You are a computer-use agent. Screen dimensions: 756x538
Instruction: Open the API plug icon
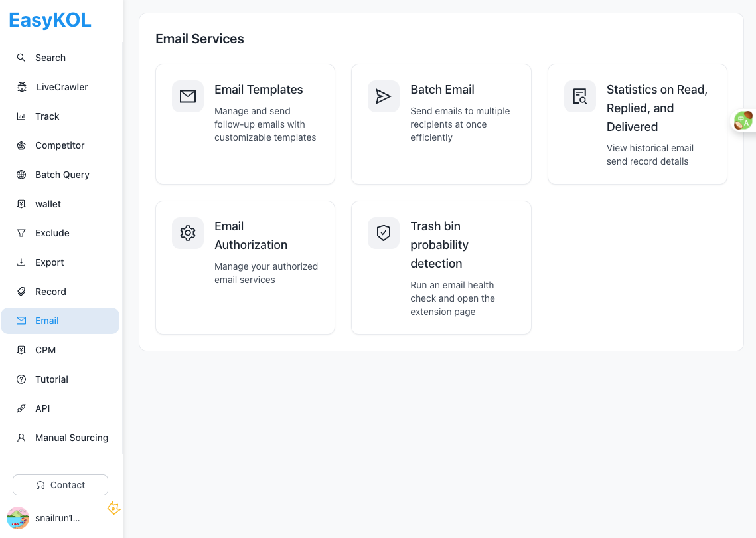point(21,408)
